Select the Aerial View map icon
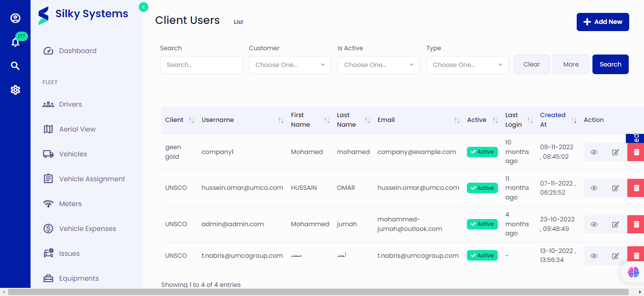Image resolution: width=644 pixels, height=296 pixels. click(48, 129)
